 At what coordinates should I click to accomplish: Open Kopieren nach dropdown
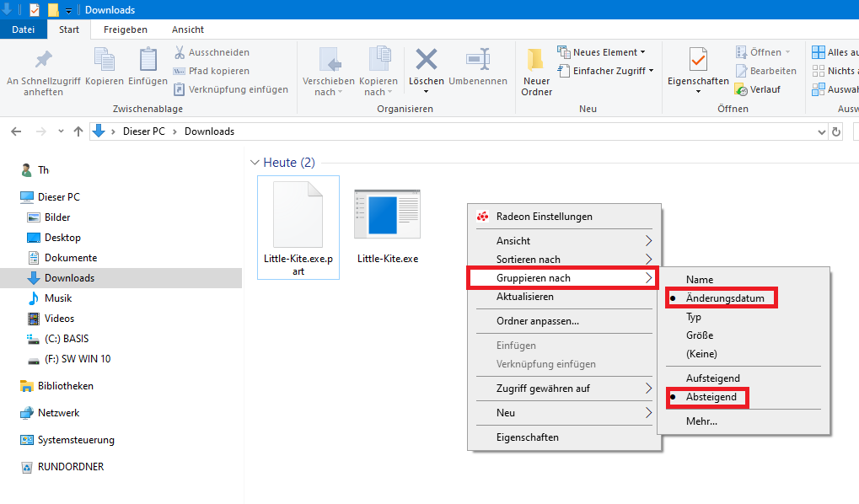tap(378, 87)
